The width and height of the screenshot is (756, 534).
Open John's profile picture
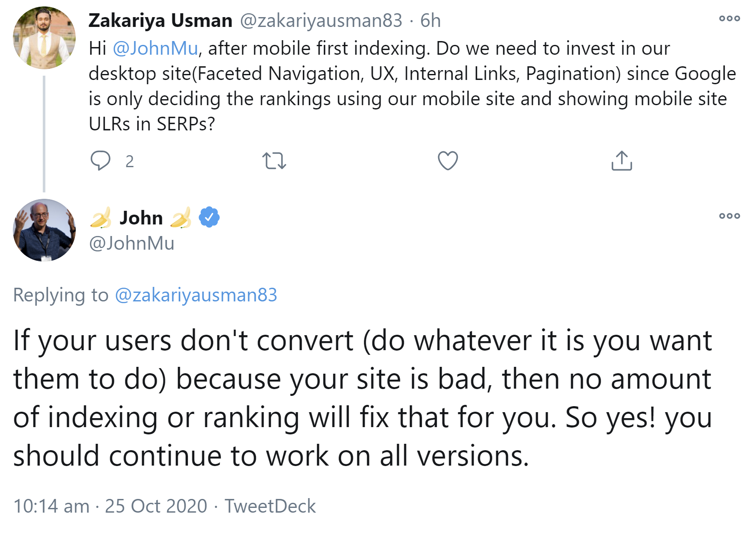44,230
